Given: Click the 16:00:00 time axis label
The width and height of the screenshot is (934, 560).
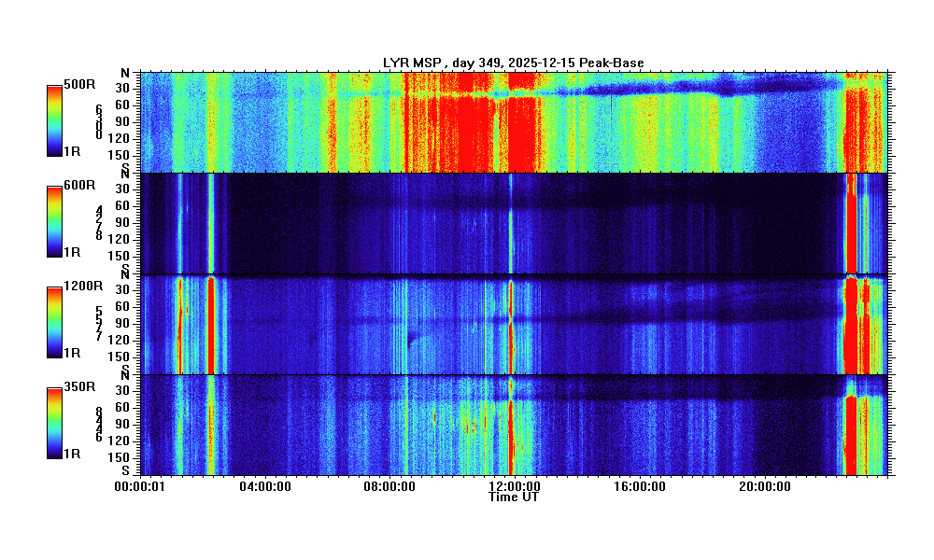Looking at the screenshot, I should (639, 486).
